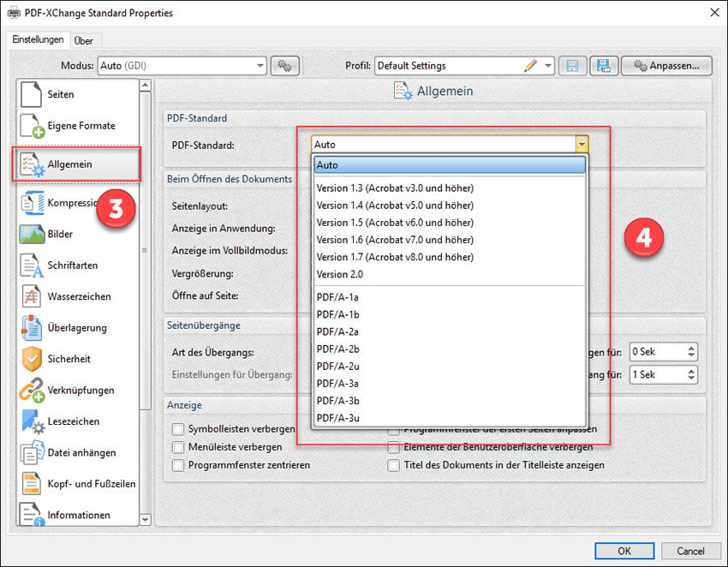Open the Wasserzeichen category
Screen dimensions: 728x567
(78, 296)
